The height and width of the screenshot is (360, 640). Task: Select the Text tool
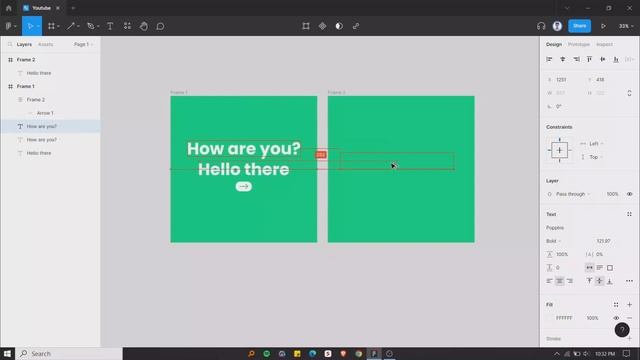[110, 26]
